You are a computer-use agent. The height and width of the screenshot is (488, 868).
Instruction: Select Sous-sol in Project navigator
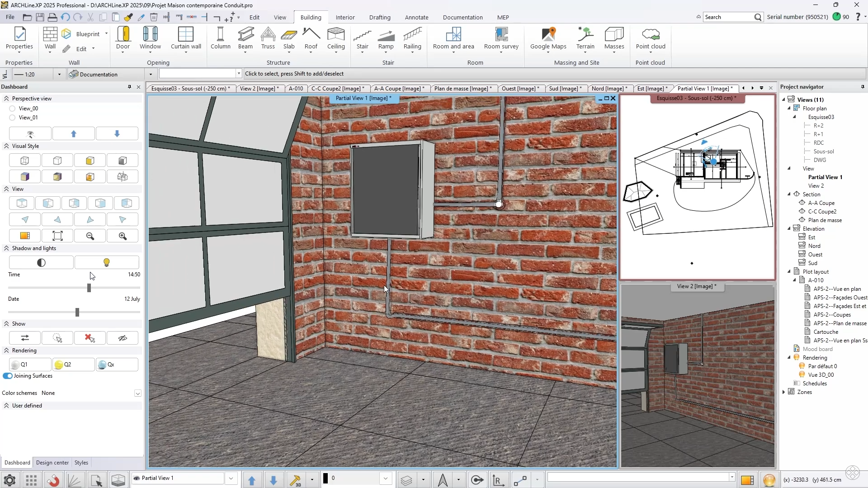[x=824, y=152]
